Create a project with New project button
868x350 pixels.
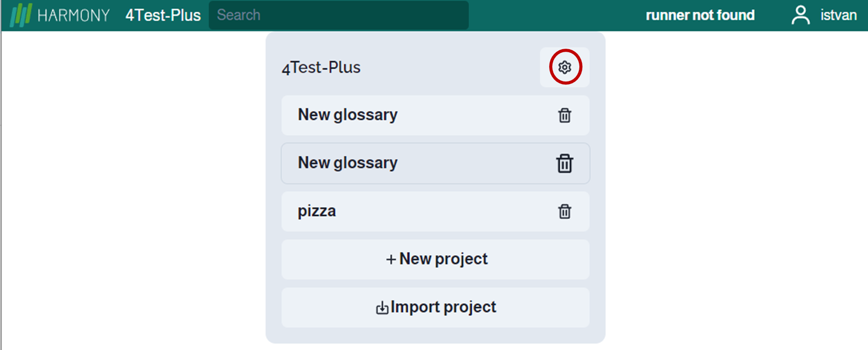pos(436,259)
